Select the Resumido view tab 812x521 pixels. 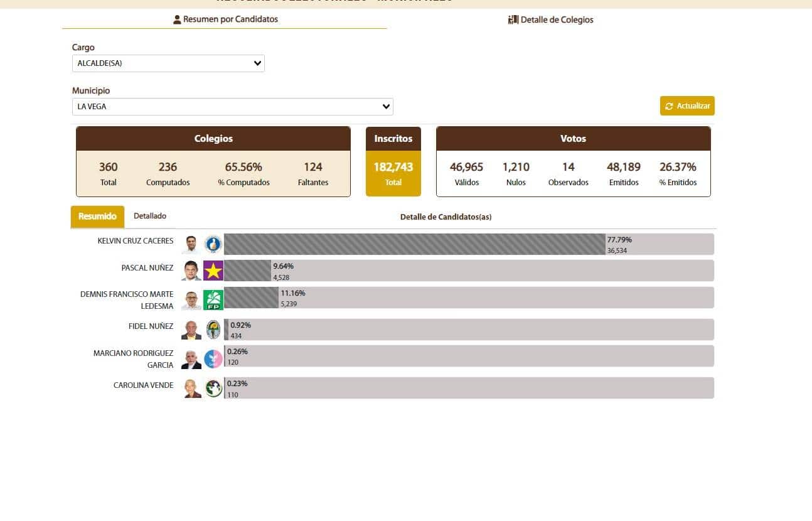click(x=97, y=217)
